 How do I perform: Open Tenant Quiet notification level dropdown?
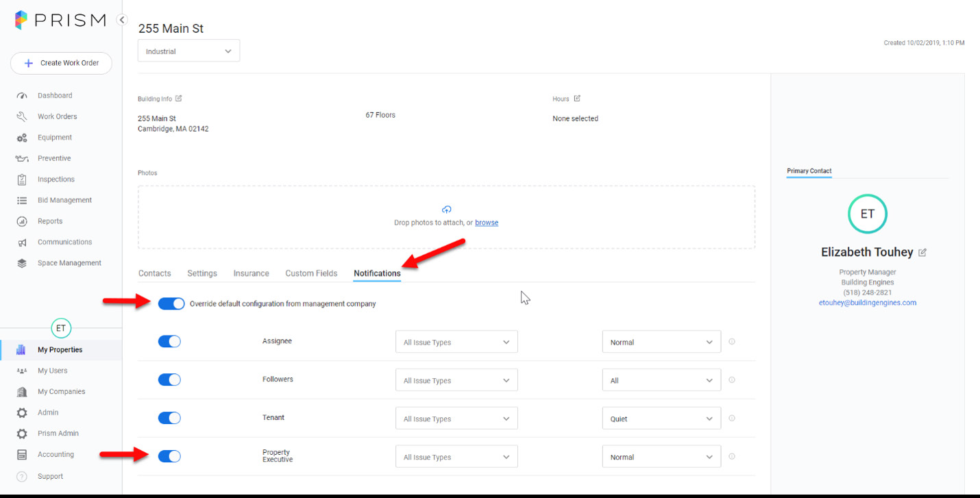pyautogui.click(x=661, y=419)
